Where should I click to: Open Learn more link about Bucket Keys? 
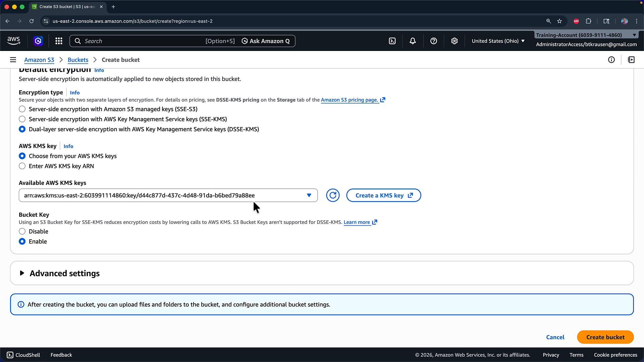pyautogui.click(x=360, y=222)
